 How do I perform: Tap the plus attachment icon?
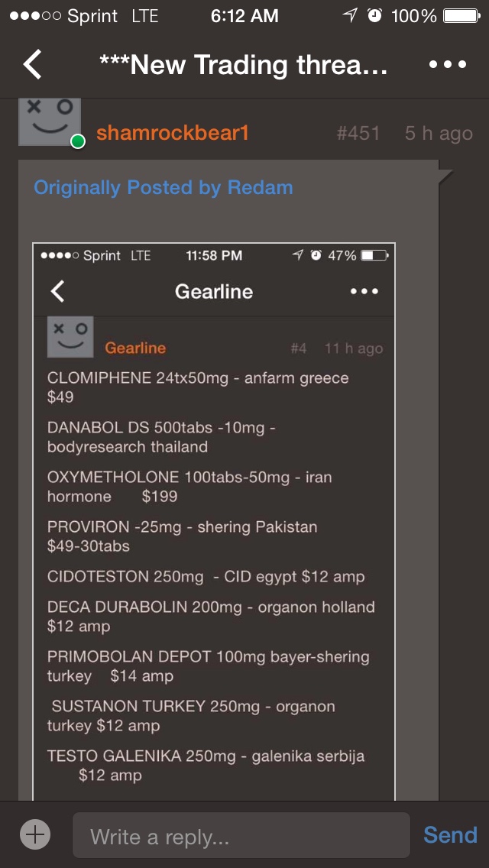[x=35, y=835]
